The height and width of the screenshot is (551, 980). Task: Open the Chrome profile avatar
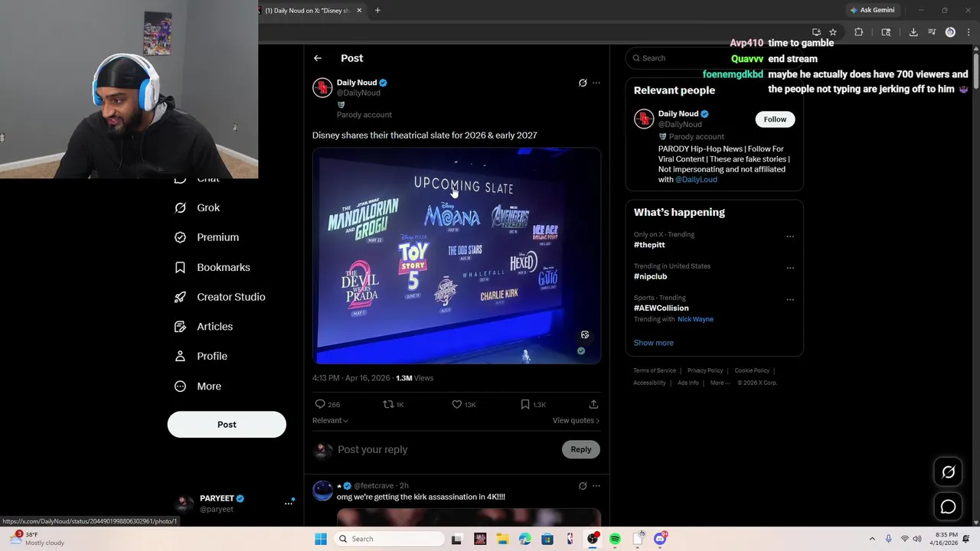(x=950, y=32)
